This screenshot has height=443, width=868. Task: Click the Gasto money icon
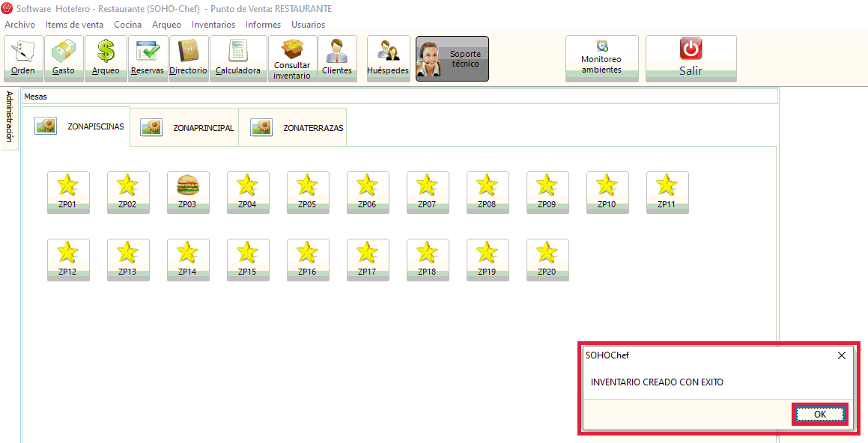click(x=64, y=58)
